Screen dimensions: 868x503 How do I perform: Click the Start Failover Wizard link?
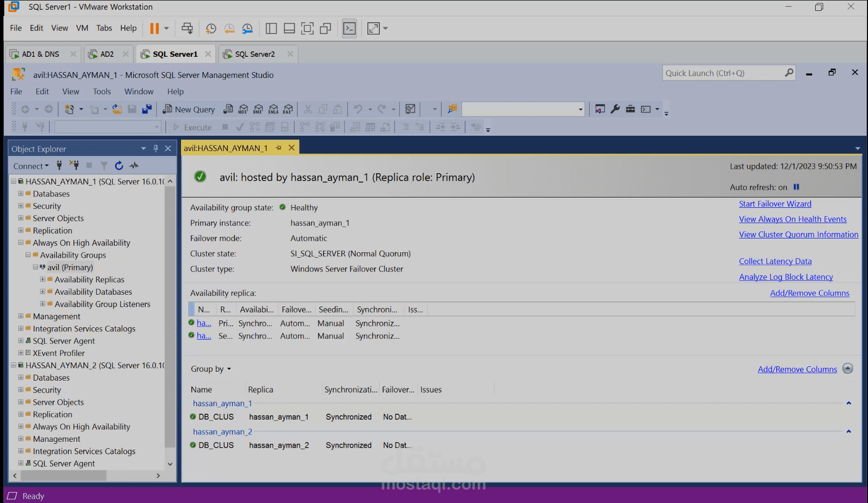tap(775, 204)
